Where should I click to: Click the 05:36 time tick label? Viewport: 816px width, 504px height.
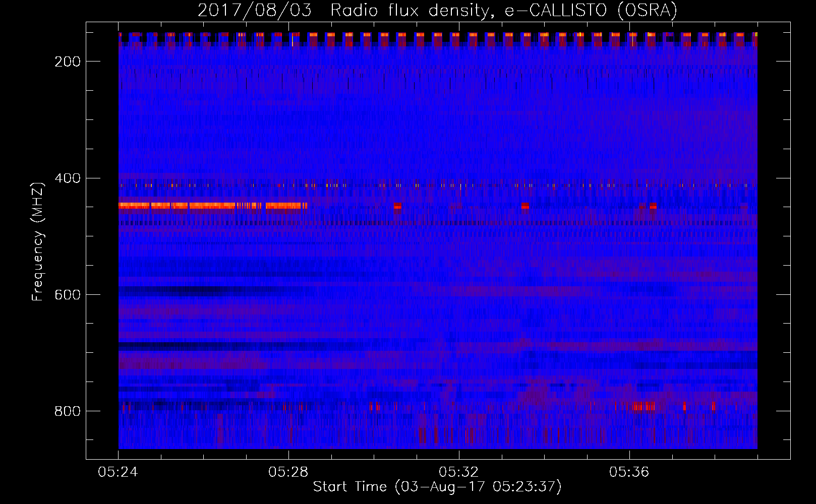pyautogui.click(x=629, y=472)
